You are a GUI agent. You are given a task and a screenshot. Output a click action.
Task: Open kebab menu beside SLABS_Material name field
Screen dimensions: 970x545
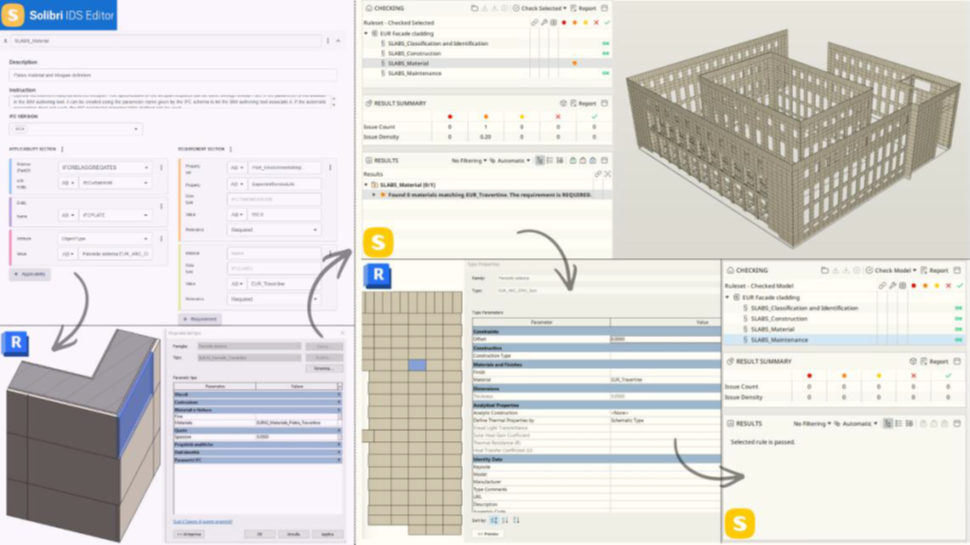(x=328, y=41)
